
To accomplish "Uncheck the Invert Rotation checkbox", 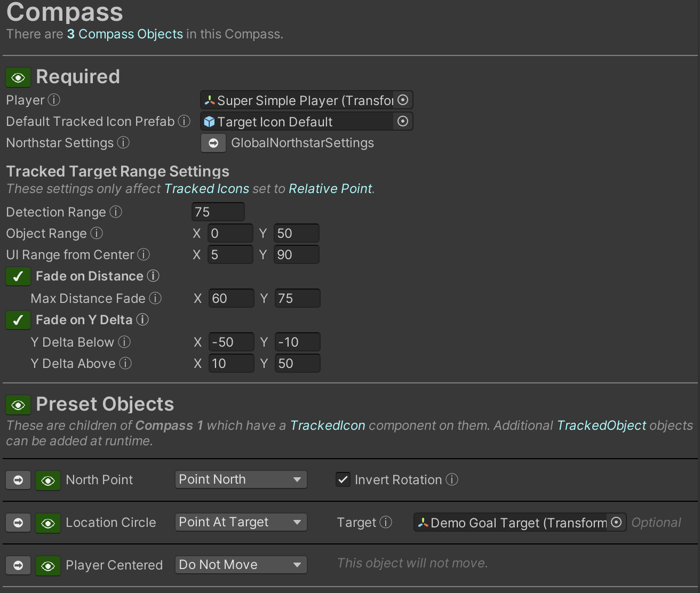I will (x=343, y=480).
